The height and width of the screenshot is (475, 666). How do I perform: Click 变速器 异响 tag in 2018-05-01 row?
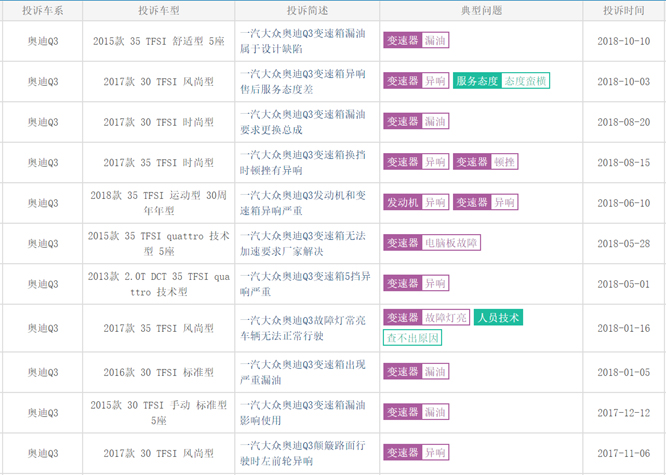416,283
